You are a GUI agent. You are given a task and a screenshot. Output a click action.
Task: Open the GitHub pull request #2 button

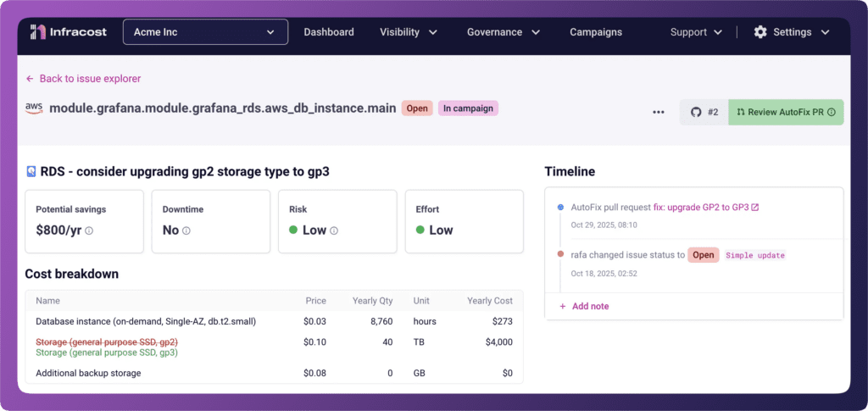click(x=704, y=112)
